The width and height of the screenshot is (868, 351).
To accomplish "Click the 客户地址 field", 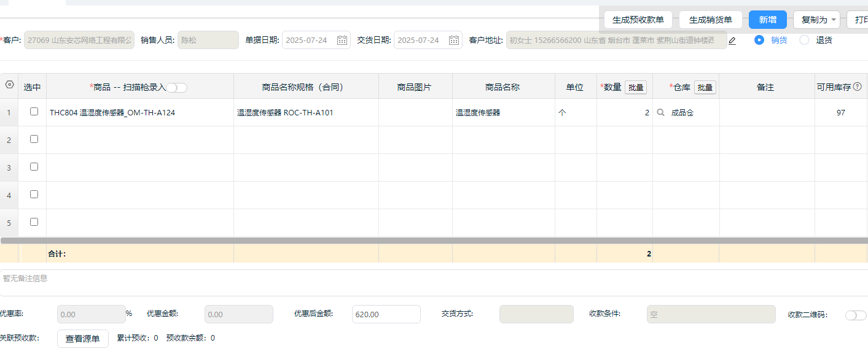I will pyautogui.click(x=616, y=40).
